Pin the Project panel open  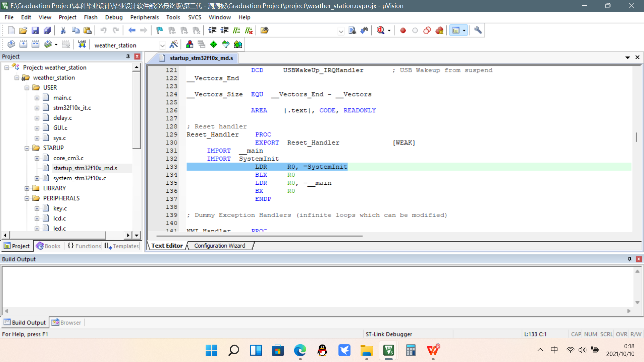127,56
